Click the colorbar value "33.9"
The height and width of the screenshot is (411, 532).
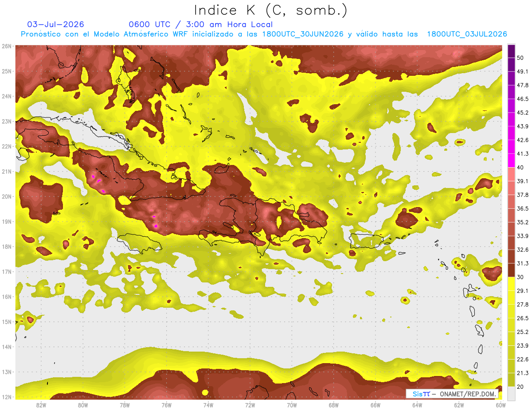(x=523, y=236)
